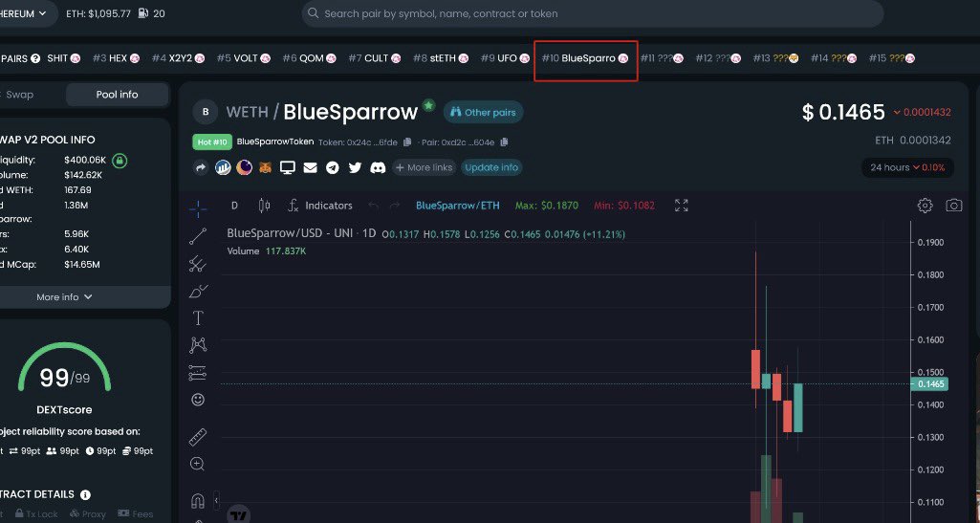Open hot pair #5 VOLT
This screenshot has height=523, width=980.
pos(243,58)
